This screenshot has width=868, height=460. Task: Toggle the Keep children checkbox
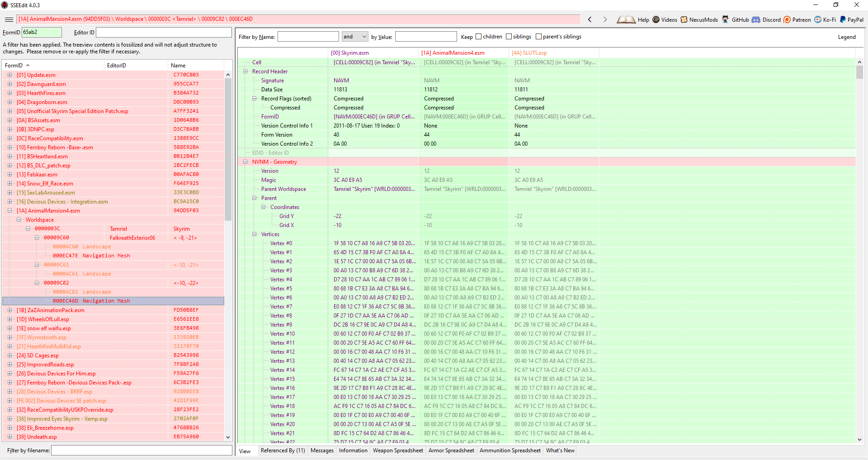478,37
